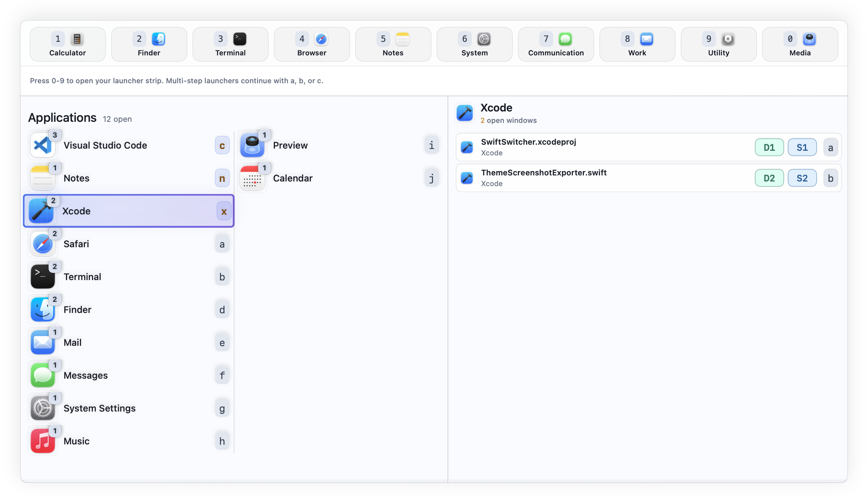Image resolution: width=868 pixels, height=503 pixels.
Task: Click the Calendar app icon
Action: coord(252,178)
